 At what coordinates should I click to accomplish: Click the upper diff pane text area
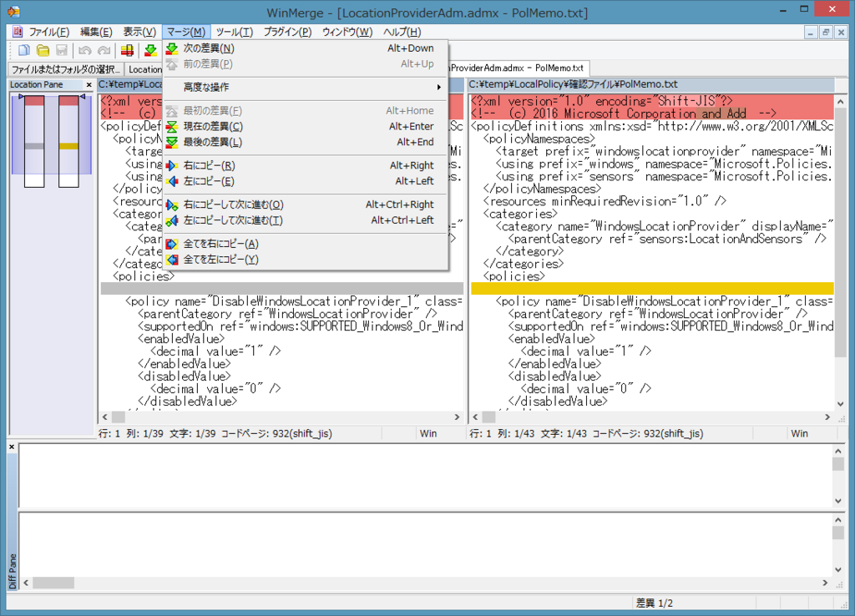click(425, 476)
